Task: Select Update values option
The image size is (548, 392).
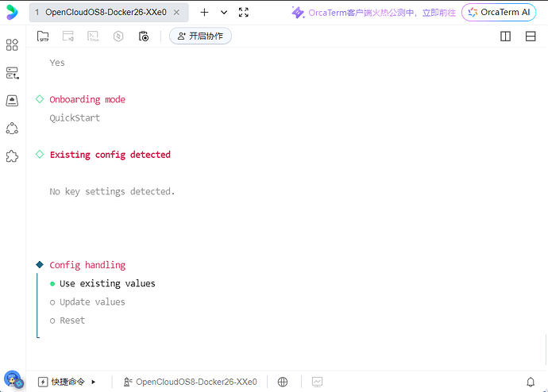Action: pyautogui.click(x=87, y=302)
